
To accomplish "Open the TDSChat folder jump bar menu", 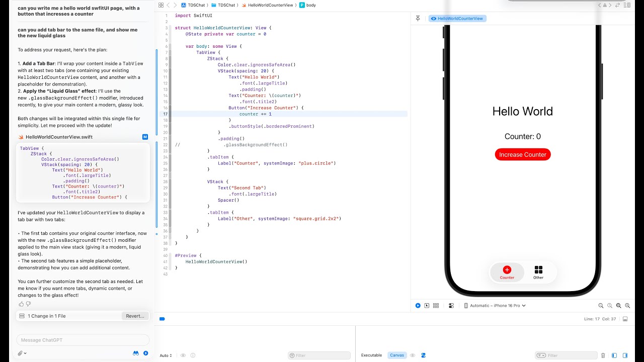I will 223,5.
